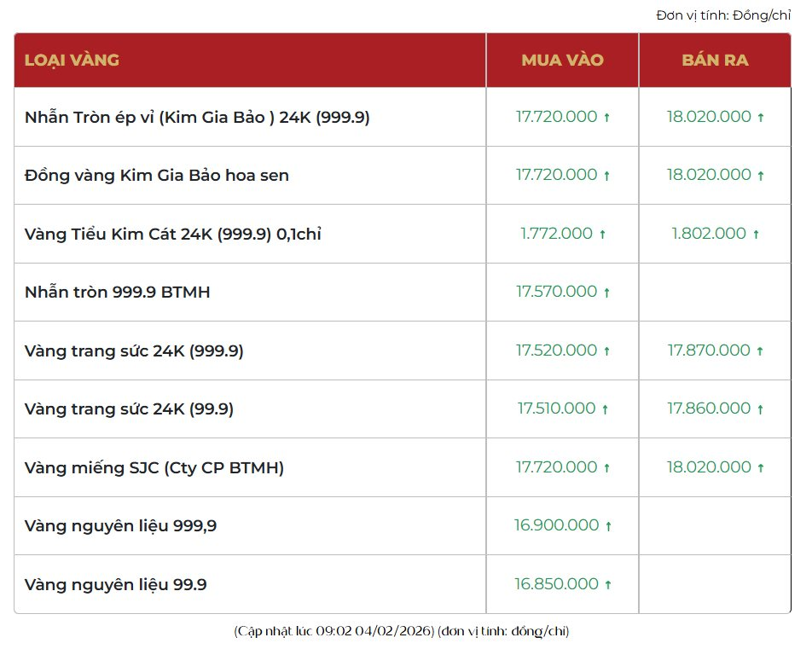The image size is (812, 649).
Task: Click the up arrow by the 17.510.000 buy price
Action: tap(606, 410)
